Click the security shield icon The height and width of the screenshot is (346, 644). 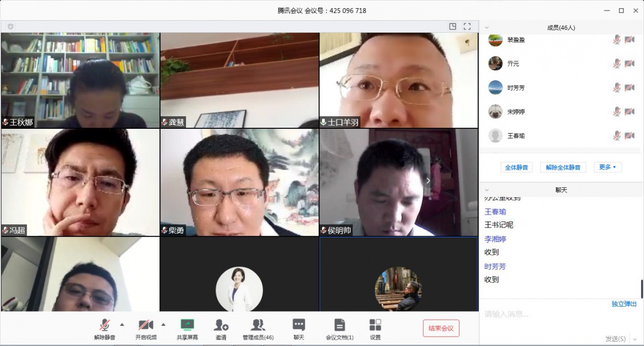pos(10,27)
